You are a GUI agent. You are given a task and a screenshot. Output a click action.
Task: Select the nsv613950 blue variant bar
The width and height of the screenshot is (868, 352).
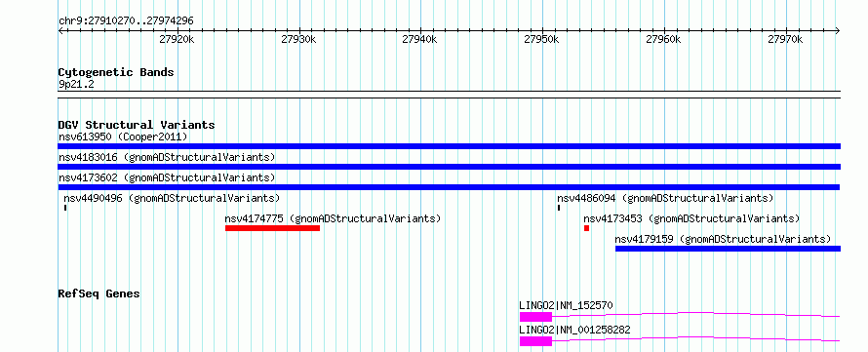pyautogui.click(x=450, y=146)
